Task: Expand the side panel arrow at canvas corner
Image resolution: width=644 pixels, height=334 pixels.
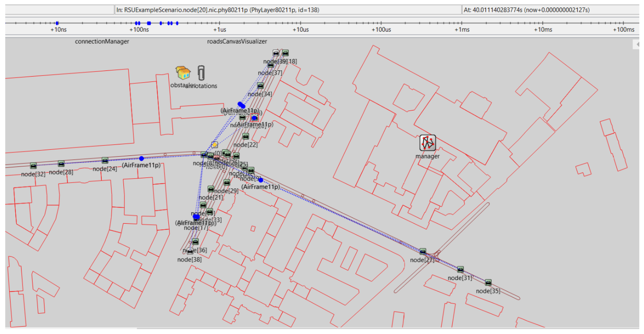Action: 637,44
